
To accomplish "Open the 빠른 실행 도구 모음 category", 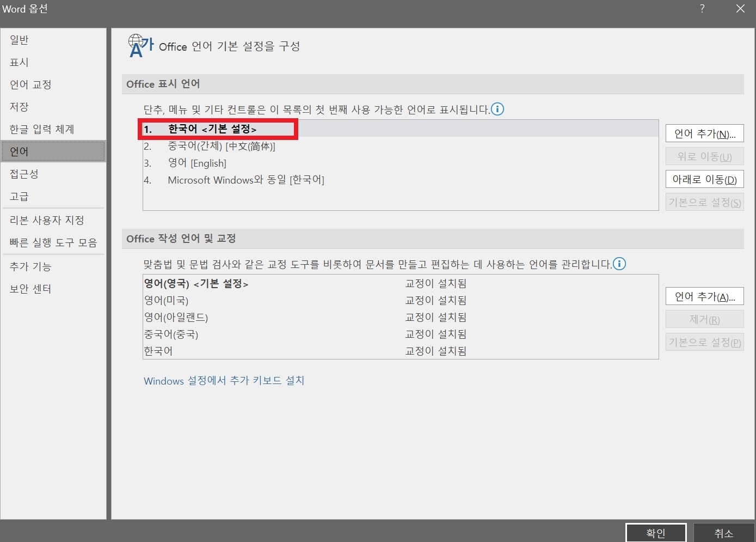I will click(53, 242).
